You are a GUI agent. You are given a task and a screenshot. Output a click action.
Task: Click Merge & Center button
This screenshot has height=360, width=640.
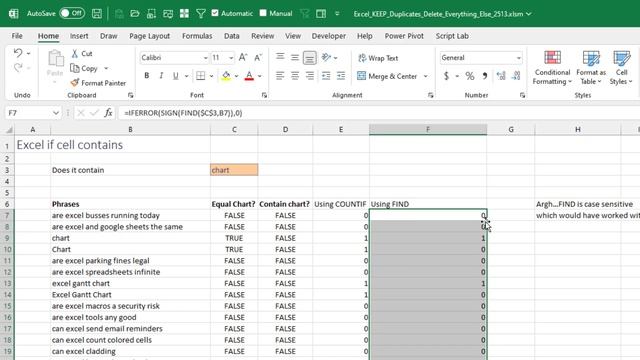pos(387,76)
